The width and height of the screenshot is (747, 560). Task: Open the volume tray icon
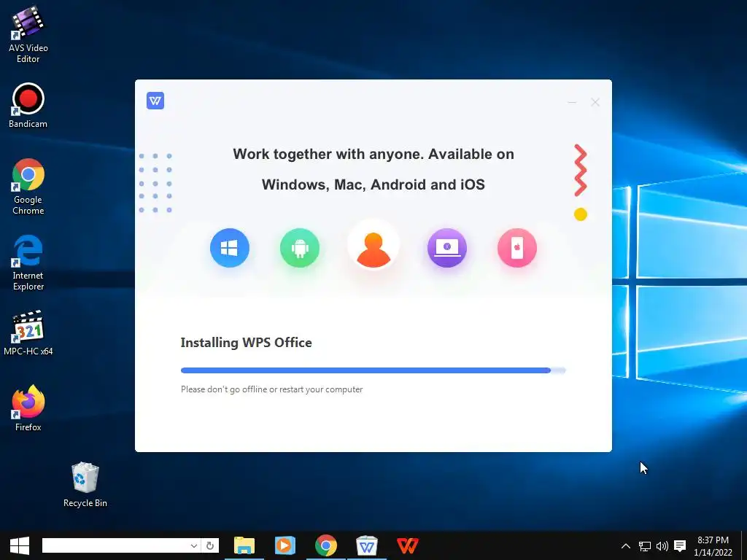[x=662, y=545]
